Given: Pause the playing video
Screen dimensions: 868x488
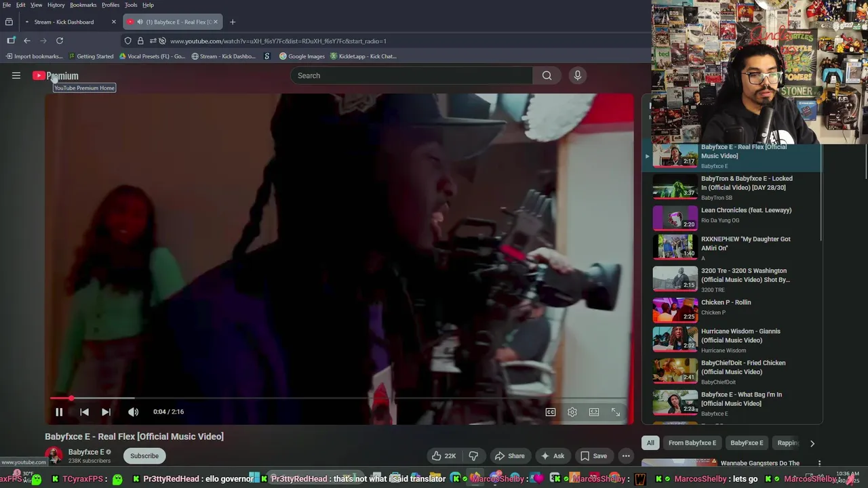Looking at the screenshot, I should [x=59, y=411].
